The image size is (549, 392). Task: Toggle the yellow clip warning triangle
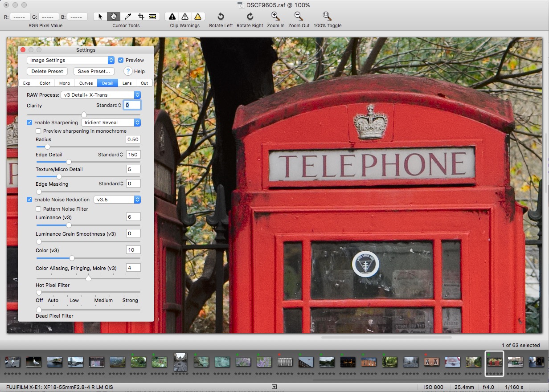(198, 16)
